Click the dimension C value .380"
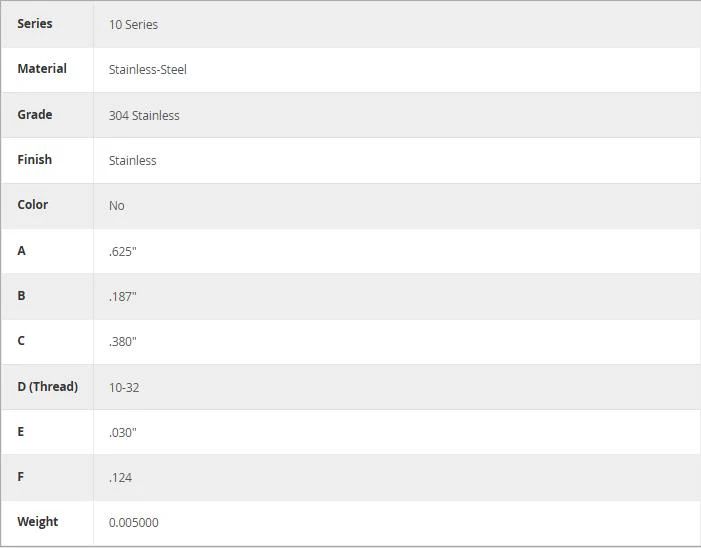Screen dimensions: 701x548 (x=122, y=341)
